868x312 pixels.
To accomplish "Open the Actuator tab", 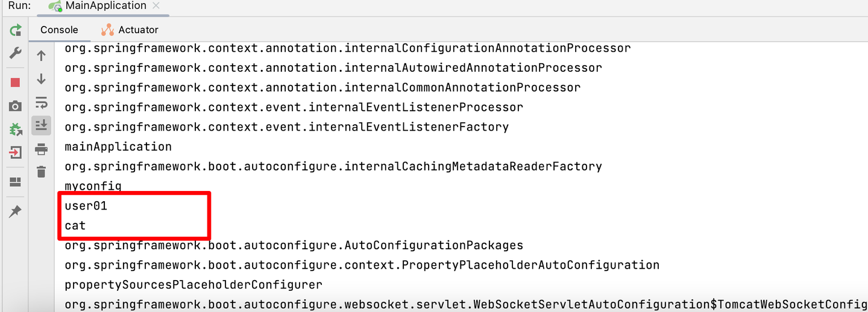I will point(130,30).
